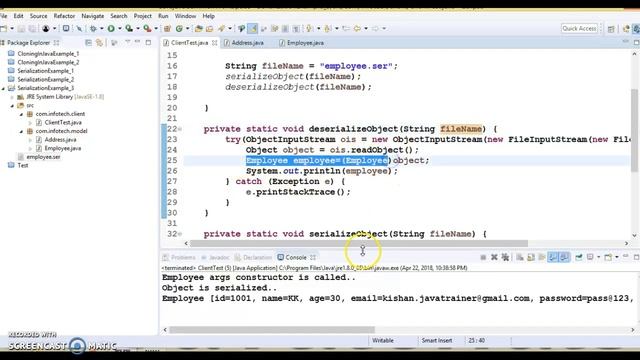Click the Search flashlight toolbar icon

pyautogui.click(x=222, y=29)
